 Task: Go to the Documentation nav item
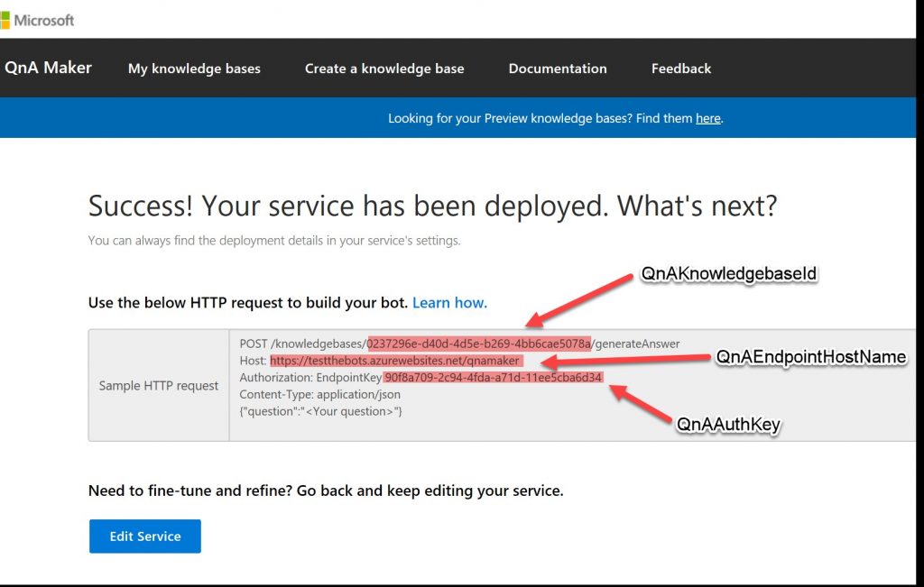tap(558, 69)
